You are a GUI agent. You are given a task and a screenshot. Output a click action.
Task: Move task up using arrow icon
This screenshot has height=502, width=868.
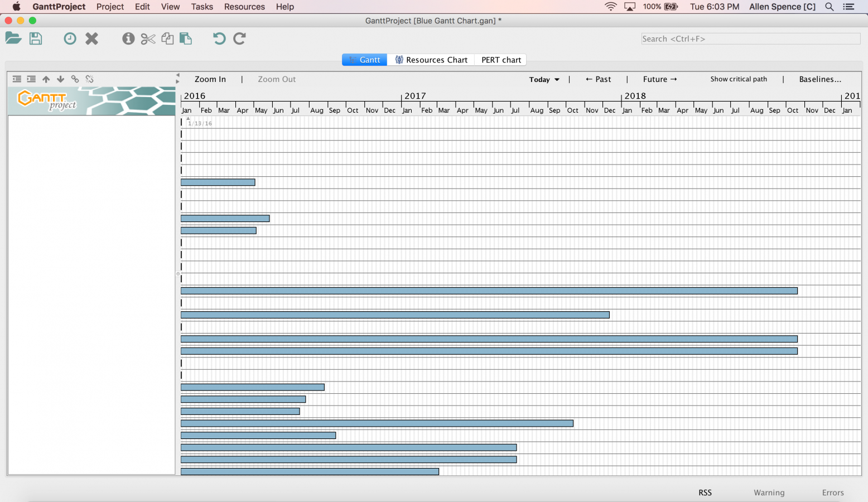point(46,79)
